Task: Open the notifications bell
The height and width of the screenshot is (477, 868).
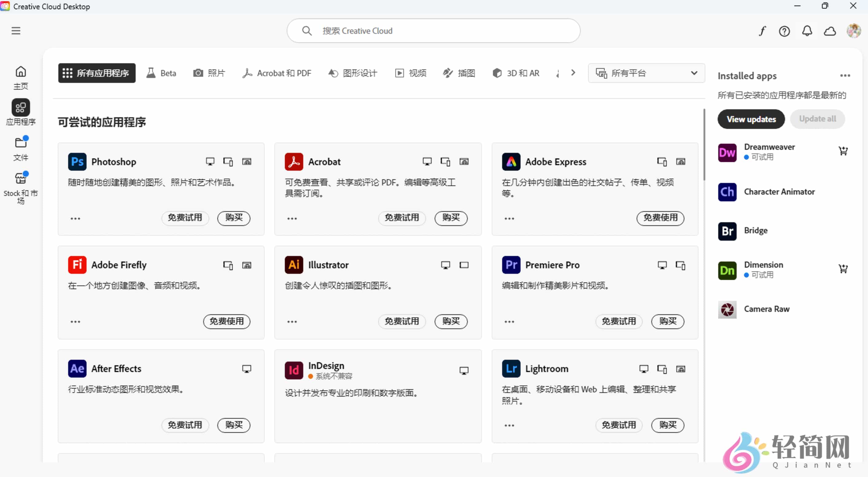Action: (x=807, y=31)
